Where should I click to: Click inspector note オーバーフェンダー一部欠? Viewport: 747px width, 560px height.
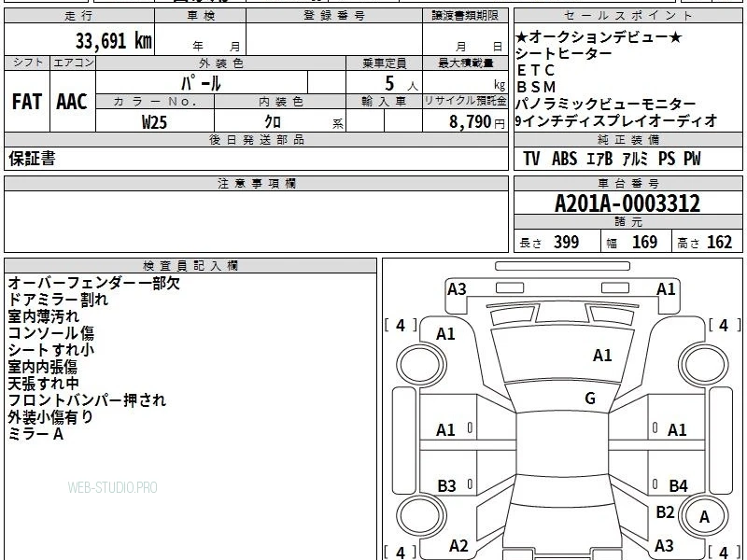coord(94,283)
